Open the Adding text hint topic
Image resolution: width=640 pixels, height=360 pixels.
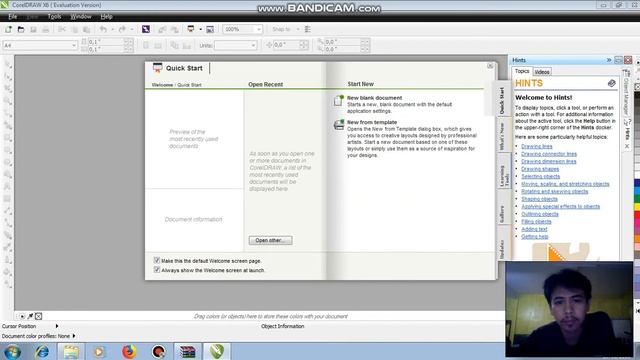[534, 229]
